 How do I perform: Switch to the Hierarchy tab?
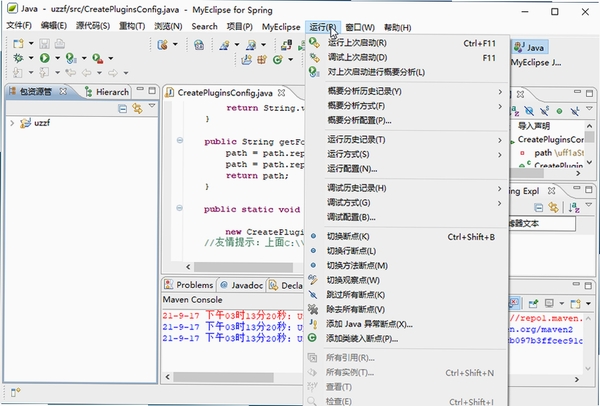[107, 92]
